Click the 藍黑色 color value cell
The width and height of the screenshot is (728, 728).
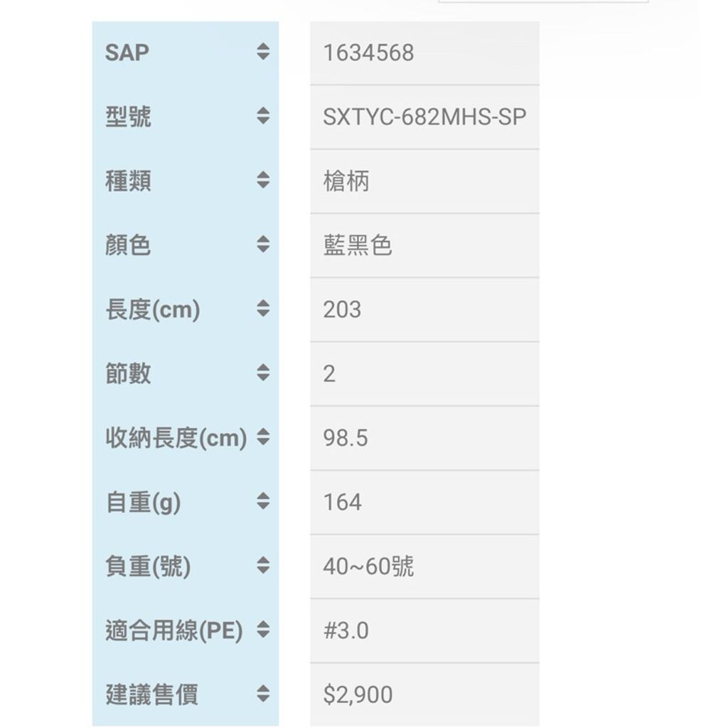tap(358, 245)
